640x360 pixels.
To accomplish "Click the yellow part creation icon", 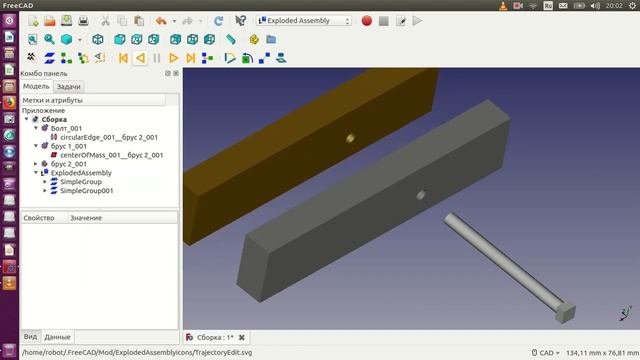I will 254,40.
